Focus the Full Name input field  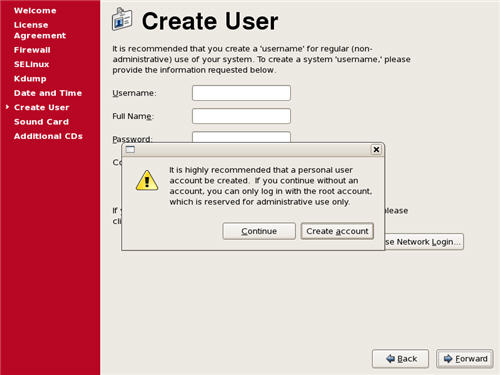241,116
